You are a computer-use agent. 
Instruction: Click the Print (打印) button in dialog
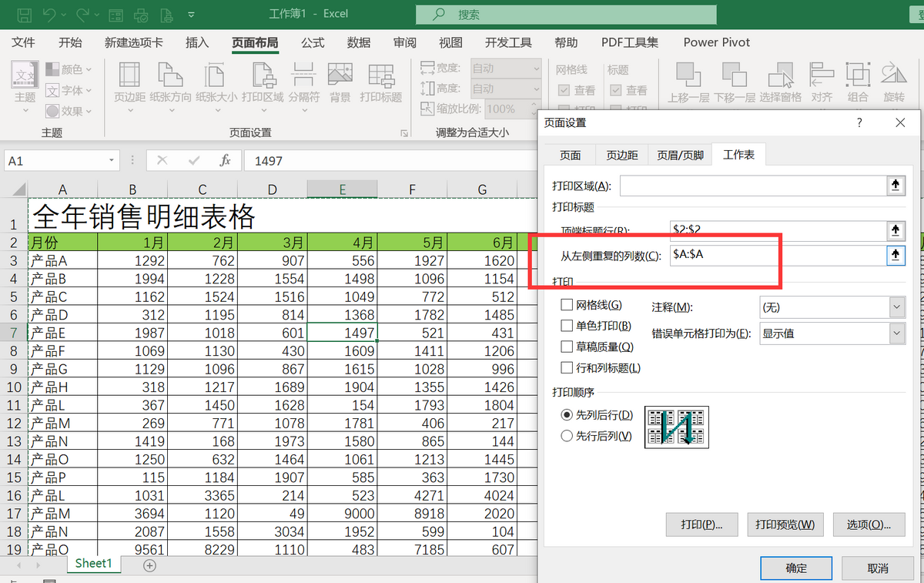point(701,524)
